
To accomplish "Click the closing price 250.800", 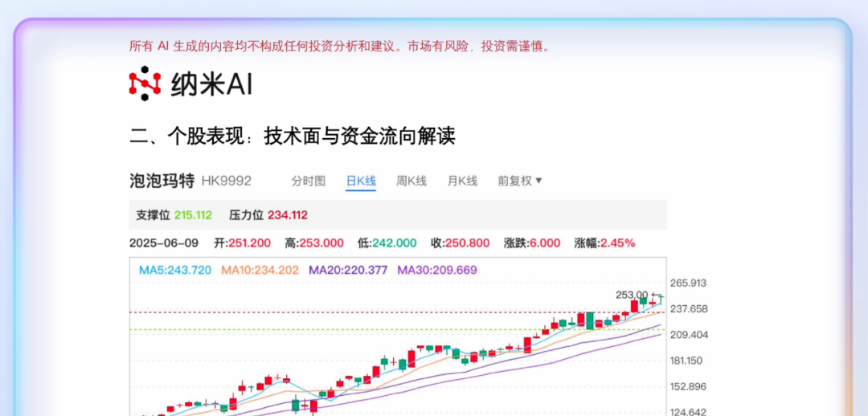I will 468,243.
